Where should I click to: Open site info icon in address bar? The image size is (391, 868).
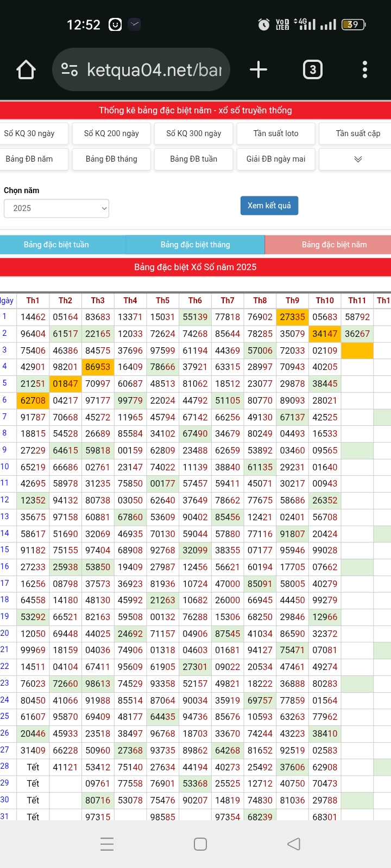70,70
